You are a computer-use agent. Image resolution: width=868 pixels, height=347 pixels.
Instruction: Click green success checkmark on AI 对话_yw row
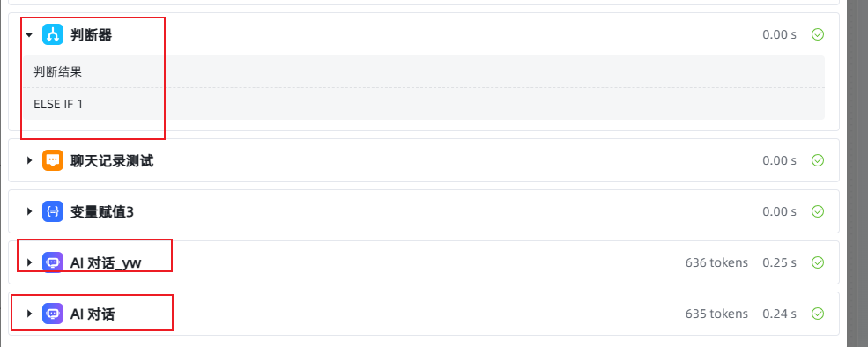(x=818, y=262)
